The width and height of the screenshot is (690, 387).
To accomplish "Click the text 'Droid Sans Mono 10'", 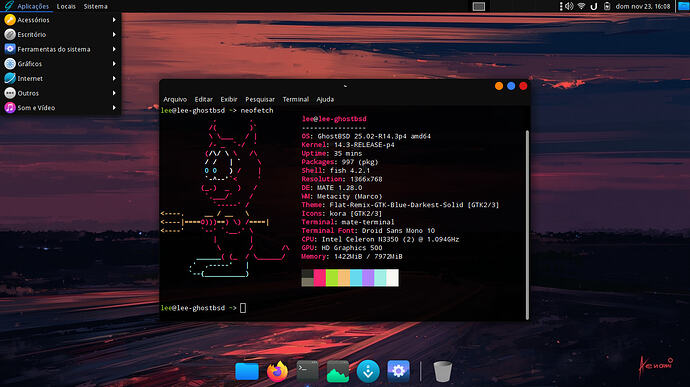I will [x=398, y=231].
